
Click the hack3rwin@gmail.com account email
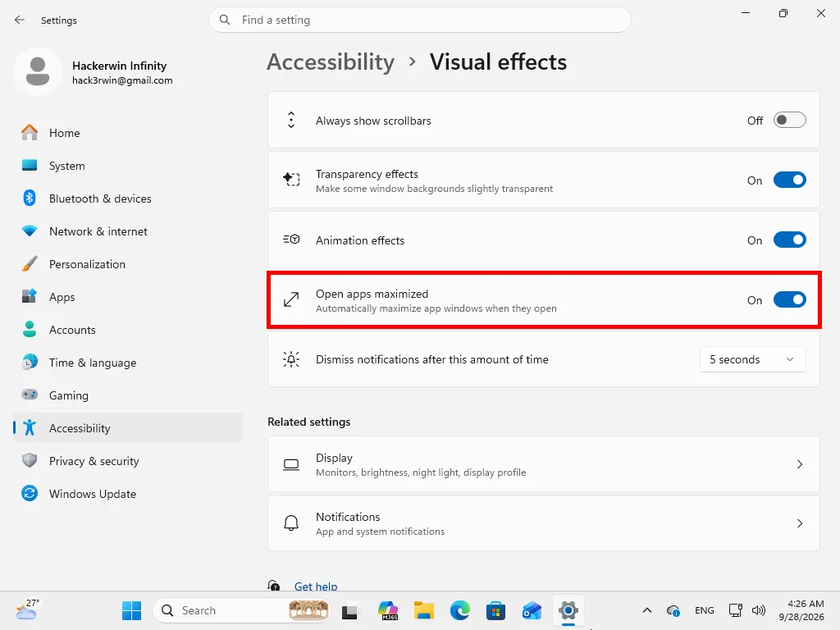[122, 80]
